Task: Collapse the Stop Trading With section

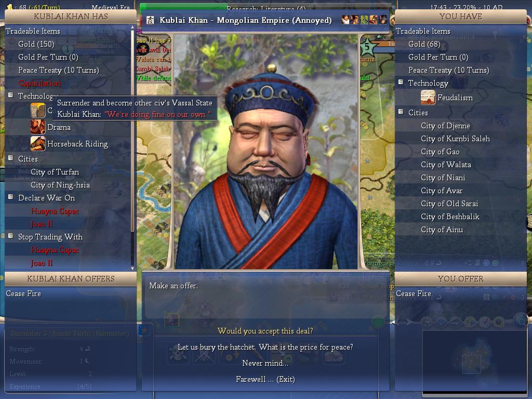Action: pos(10,235)
